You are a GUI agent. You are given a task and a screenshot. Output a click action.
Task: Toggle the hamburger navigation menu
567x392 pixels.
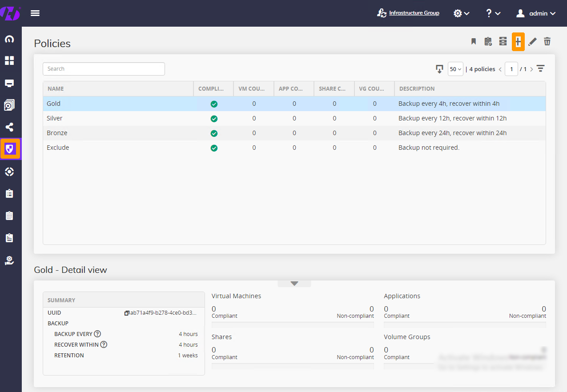(x=35, y=13)
